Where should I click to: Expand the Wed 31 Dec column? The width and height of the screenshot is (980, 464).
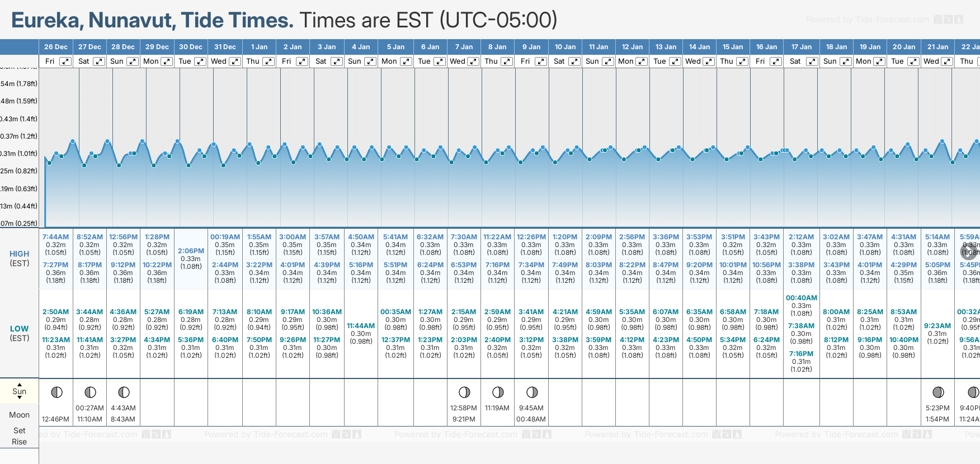click(x=235, y=61)
